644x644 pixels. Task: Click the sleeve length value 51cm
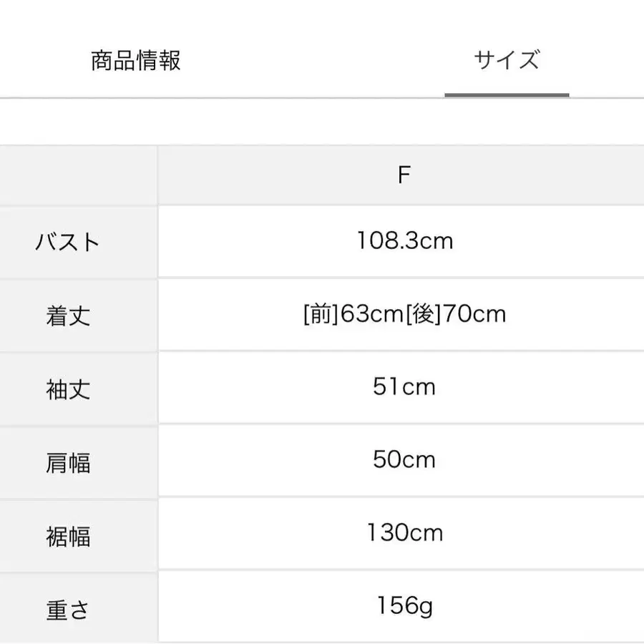[x=404, y=386]
